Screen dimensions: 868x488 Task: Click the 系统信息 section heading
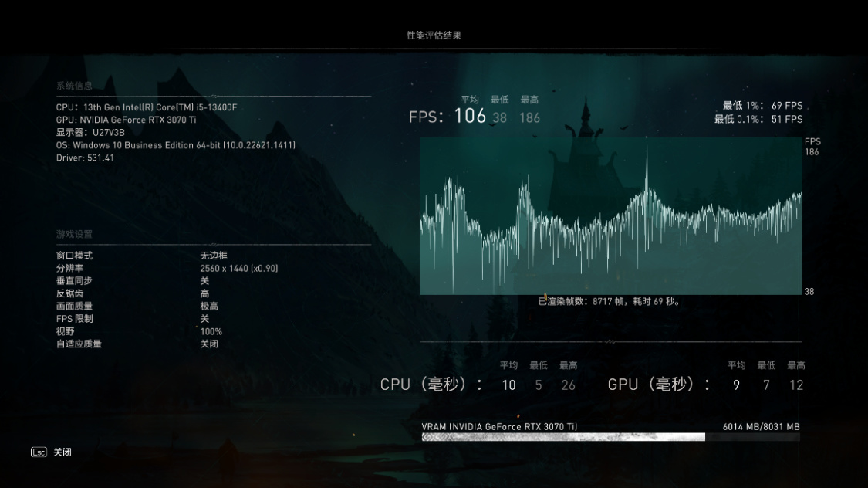(x=74, y=86)
